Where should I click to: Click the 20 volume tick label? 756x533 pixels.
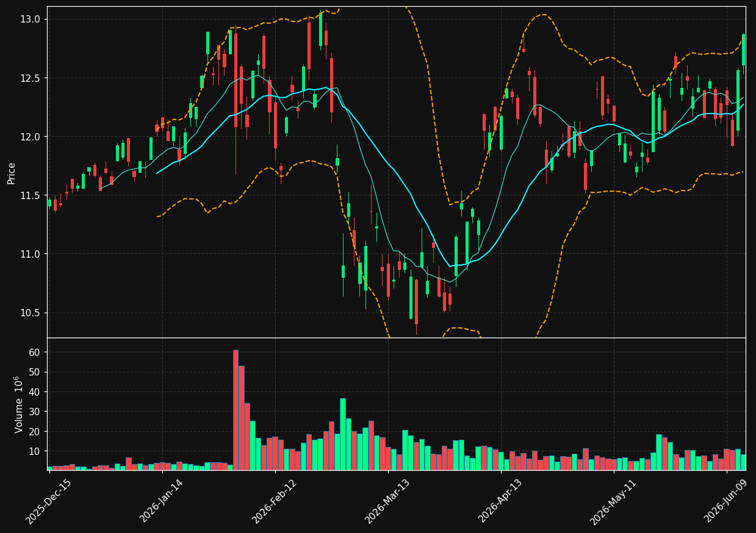34,431
